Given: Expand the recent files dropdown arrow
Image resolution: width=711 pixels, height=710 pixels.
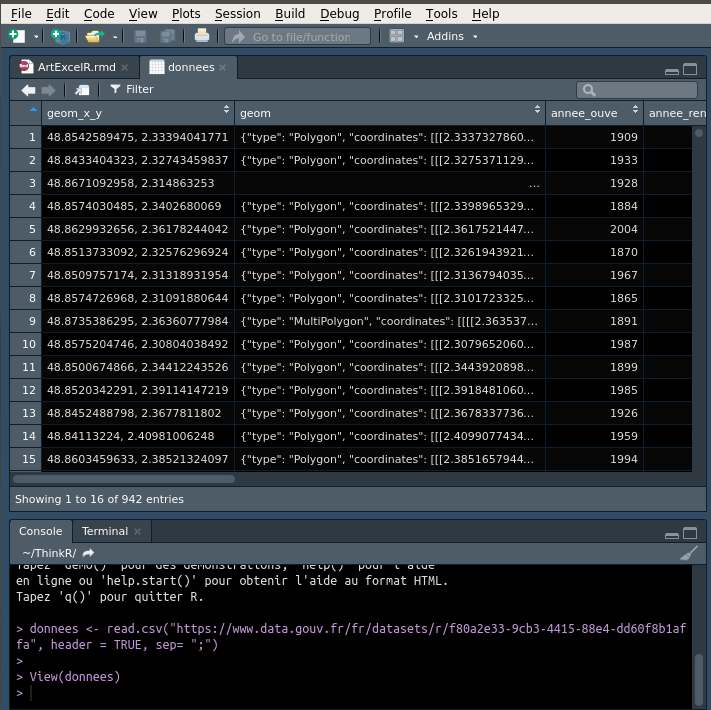Looking at the screenshot, I should [x=115, y=37].
